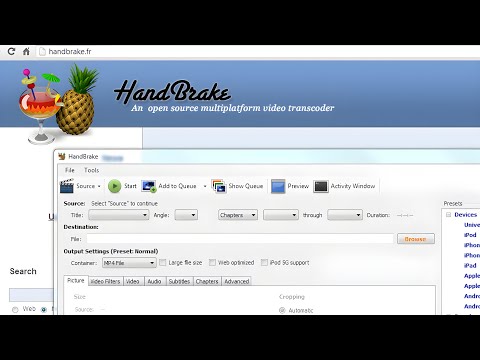Open the File menu
Screen dimensions: 480x360
[70, 170]
